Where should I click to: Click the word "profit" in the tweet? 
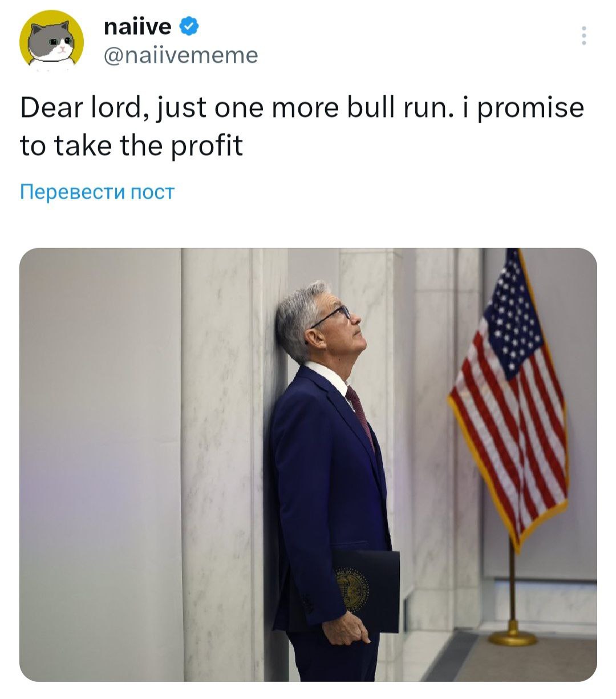pos(205,146)
